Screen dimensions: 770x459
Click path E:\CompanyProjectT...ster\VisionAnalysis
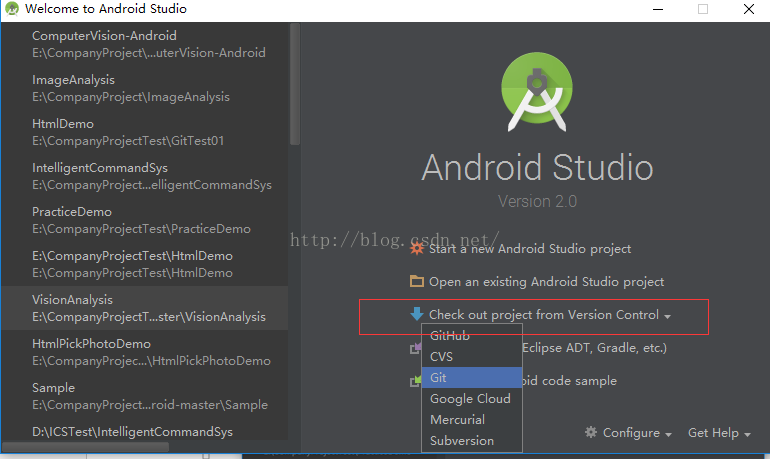(x=149, y=317)
